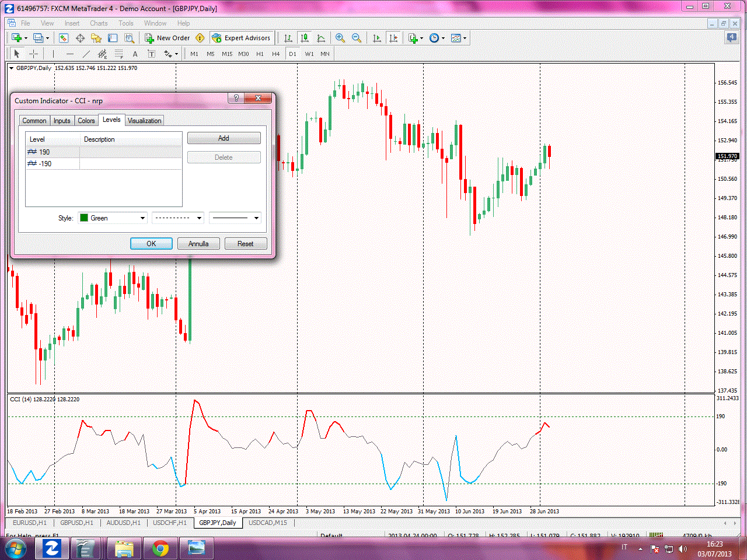Select the Equidistant Channel tool

tap(103, 54)
